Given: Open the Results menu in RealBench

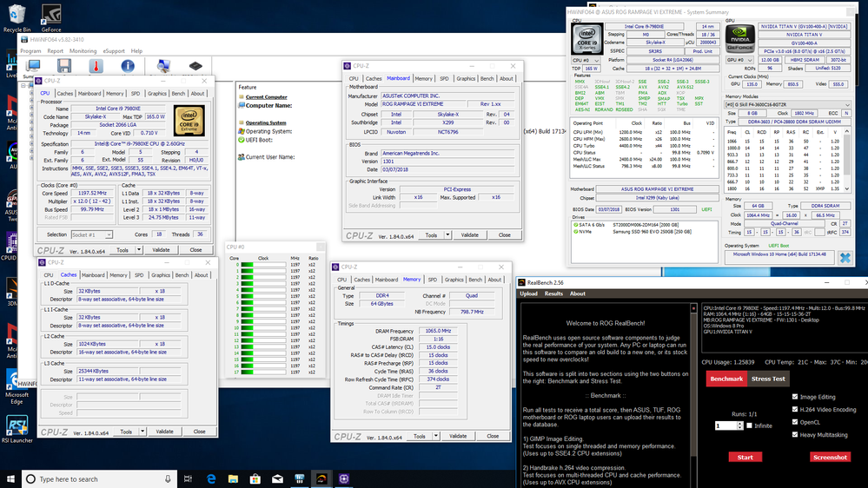Looking at the screenshot, I should pos(553,293).
